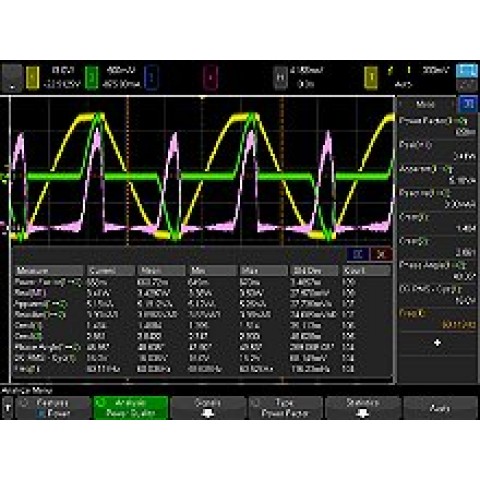The image size is (480, 480).
Task: Close the measurement table with red X
Action: (x=381, y=254)
